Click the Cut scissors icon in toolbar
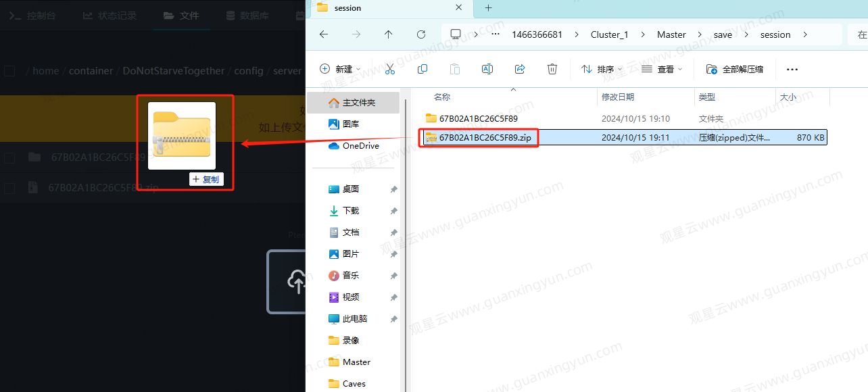 390,69
